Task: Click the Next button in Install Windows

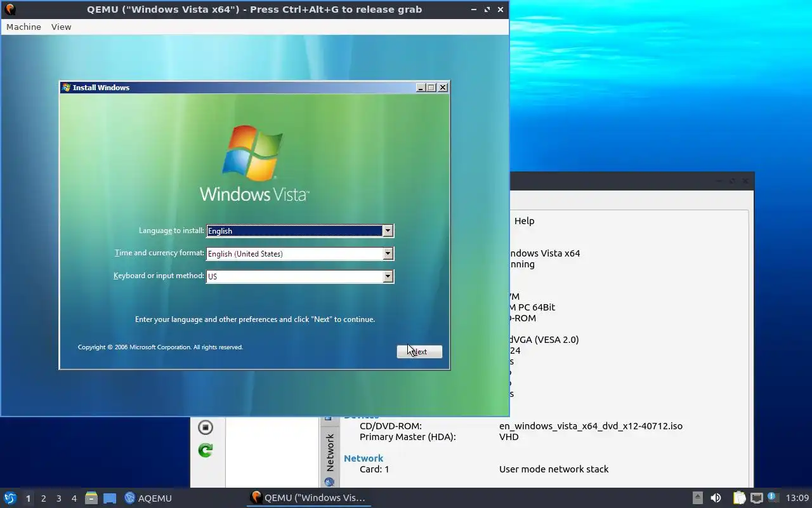Action: tap(419, 351)
